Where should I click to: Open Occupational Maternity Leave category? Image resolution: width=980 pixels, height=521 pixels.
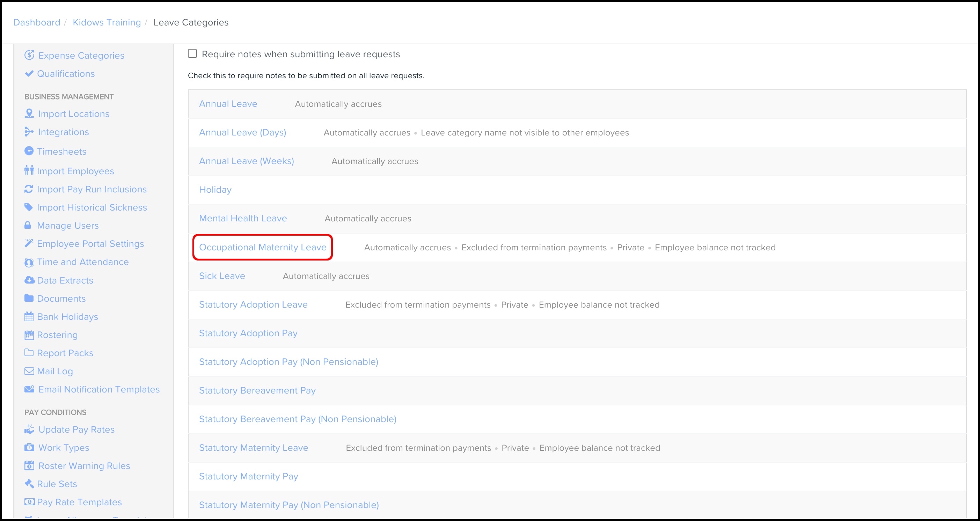[263, 247]
